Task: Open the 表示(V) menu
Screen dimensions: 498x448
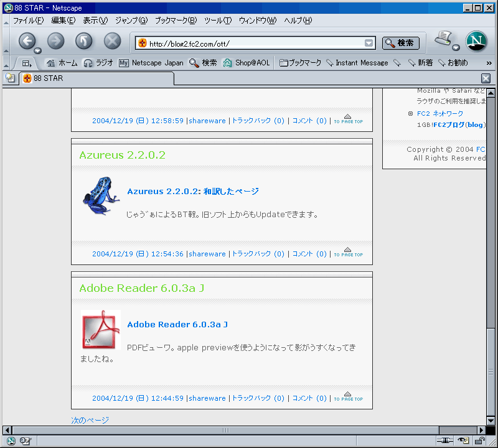Action: click(x=95, y=21)
